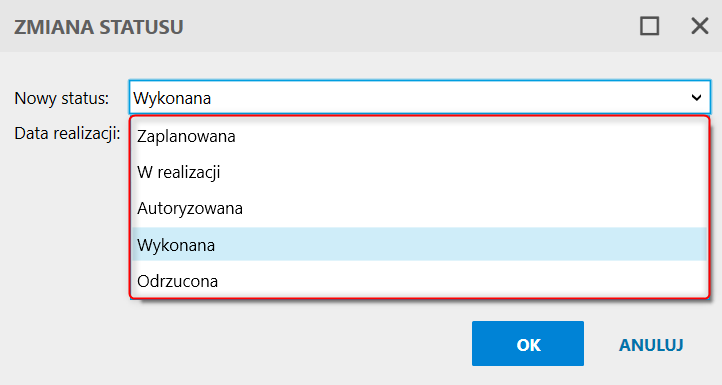722x385 pixels.
Task: Collapse the list with the chevron arrow
Action: [696, 98]
